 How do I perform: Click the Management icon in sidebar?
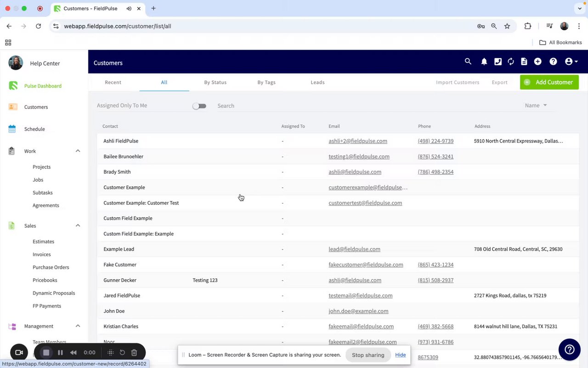(12, 326)
